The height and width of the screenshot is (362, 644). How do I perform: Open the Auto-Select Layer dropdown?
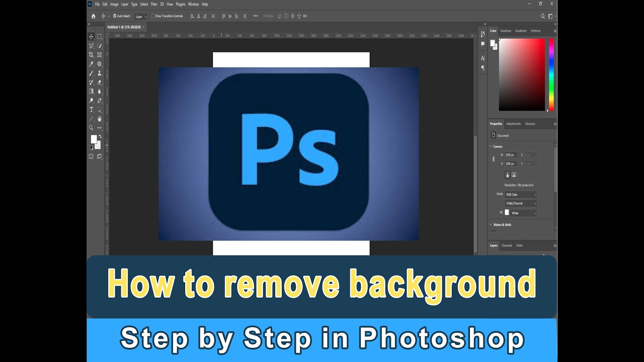[141, 17]
